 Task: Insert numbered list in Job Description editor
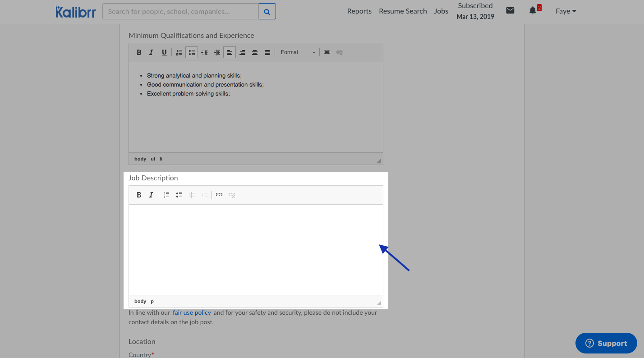(166, 195)
